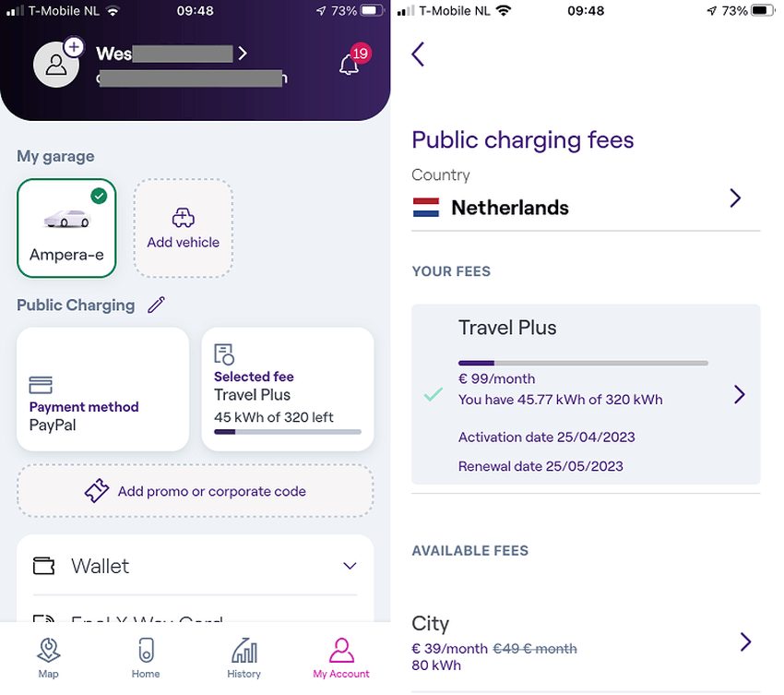The width and height of the screenshot is (784, 695).
Task: Tap Add promo or corporate code
Action: point(196,491)
